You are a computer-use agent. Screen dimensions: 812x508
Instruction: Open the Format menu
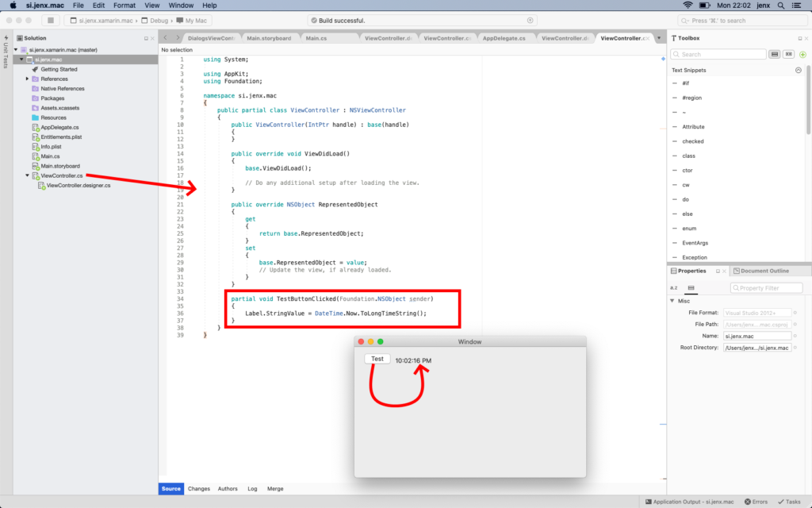coord(124,5)
